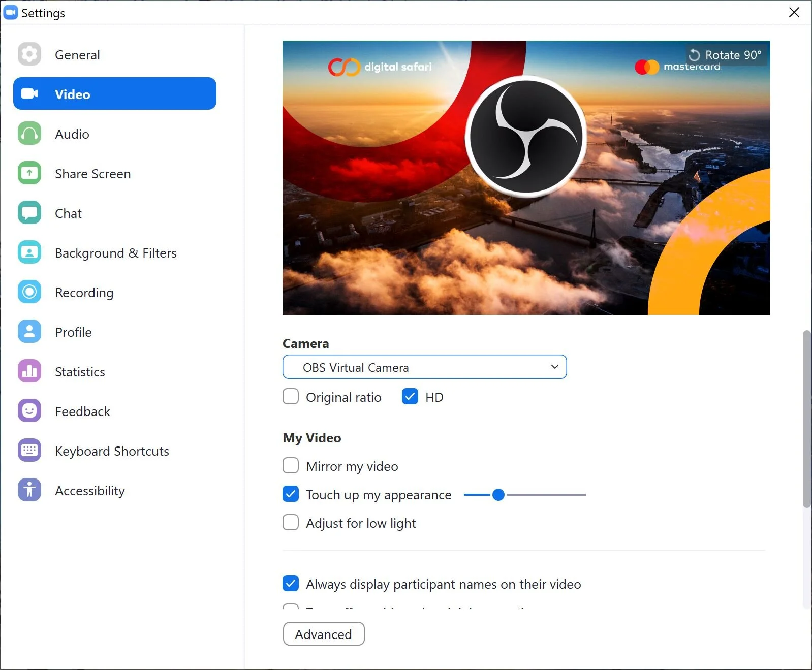
Task: Enable Adjust for low light
Action: coord(291,522)
